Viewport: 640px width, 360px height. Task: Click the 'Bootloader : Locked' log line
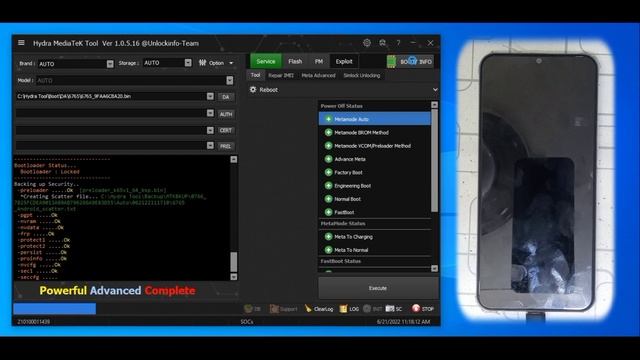tap(50, 172)
